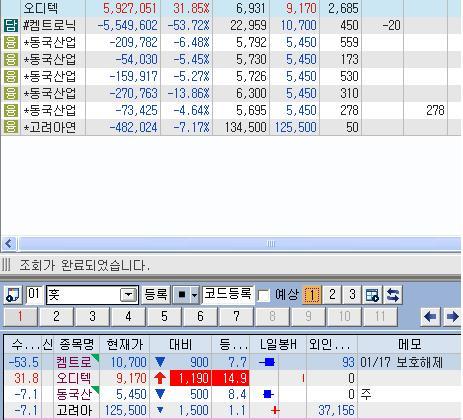Click the 담 badge beside #켐트로닉
The image size is (463, 420).
pyautogui.click(x=11, y=25)
